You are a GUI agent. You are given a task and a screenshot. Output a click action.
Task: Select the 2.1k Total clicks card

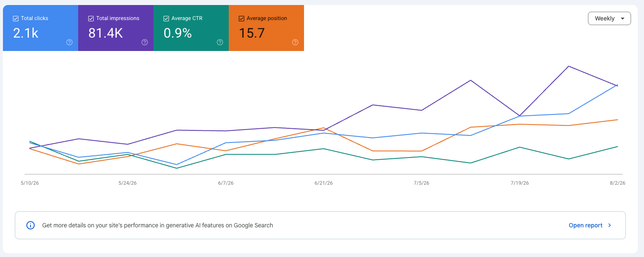tap(41, 28)
